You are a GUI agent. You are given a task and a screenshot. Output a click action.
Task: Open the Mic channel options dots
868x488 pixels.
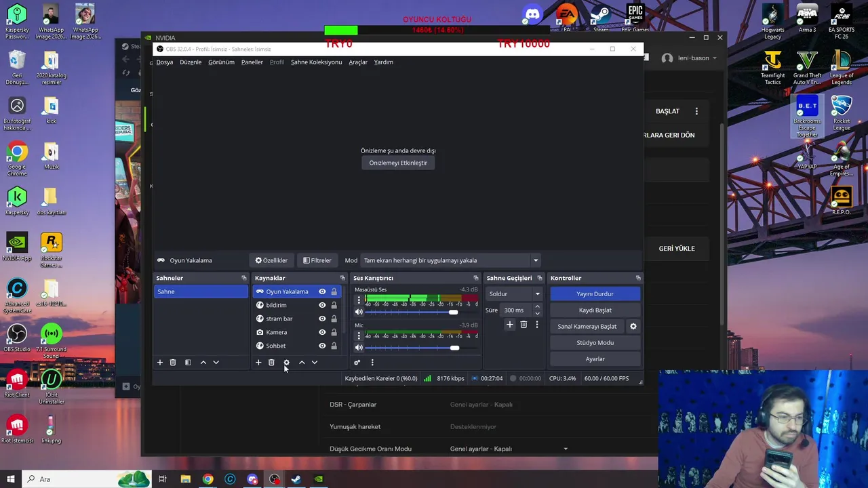point(359,336)
